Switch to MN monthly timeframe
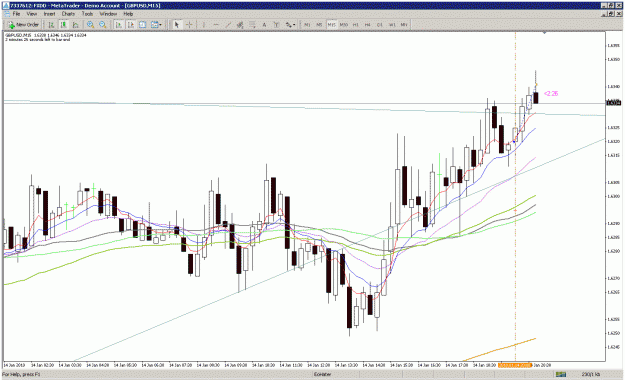This screenshot has width=625, height=380. click(404, 25)
